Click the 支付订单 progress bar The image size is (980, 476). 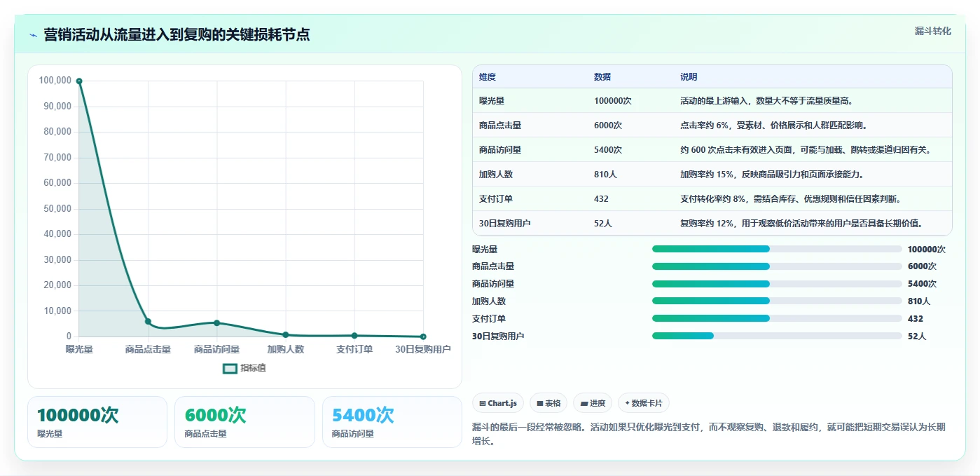point(777,318)
